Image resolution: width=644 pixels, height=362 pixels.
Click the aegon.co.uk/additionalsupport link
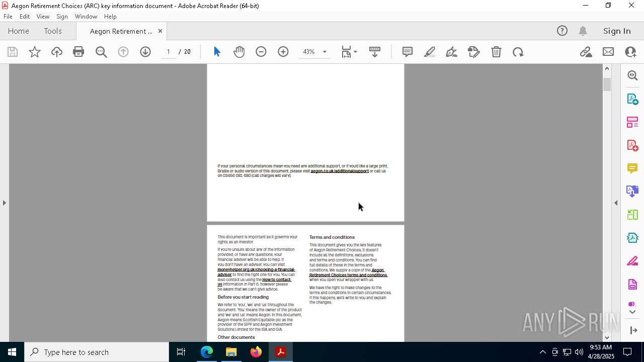coord(340,171)
